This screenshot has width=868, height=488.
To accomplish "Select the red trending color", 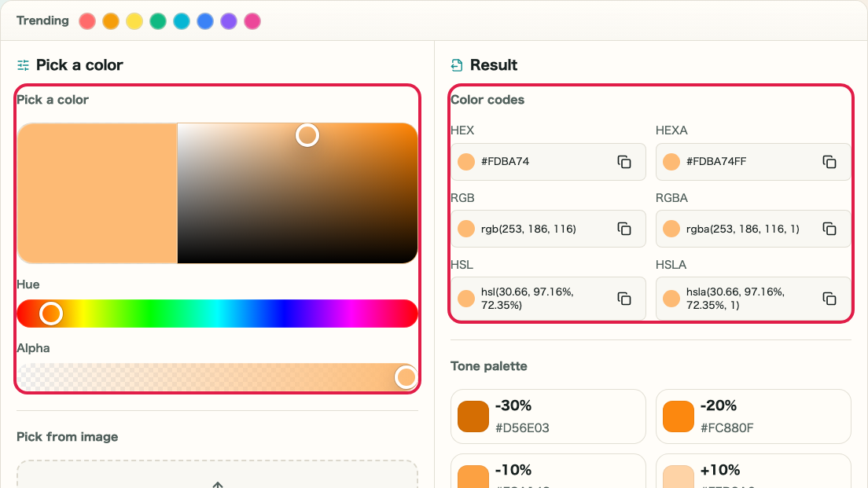I will (x=87, y=21).
